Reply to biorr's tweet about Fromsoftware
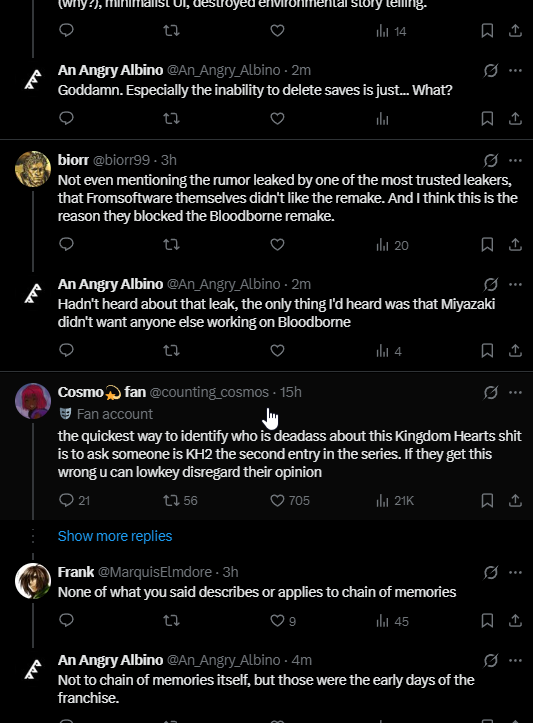The height and width of the screenshot is (723, 533). pos(66,244)
